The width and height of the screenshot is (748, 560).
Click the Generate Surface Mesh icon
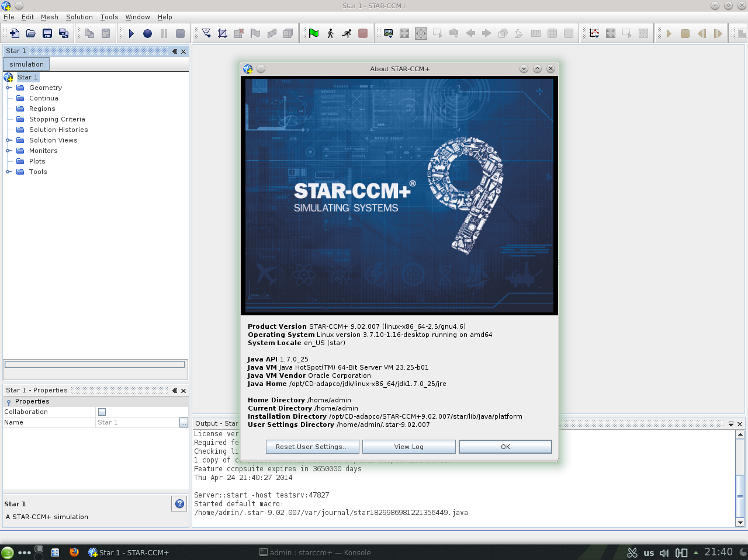272,33
